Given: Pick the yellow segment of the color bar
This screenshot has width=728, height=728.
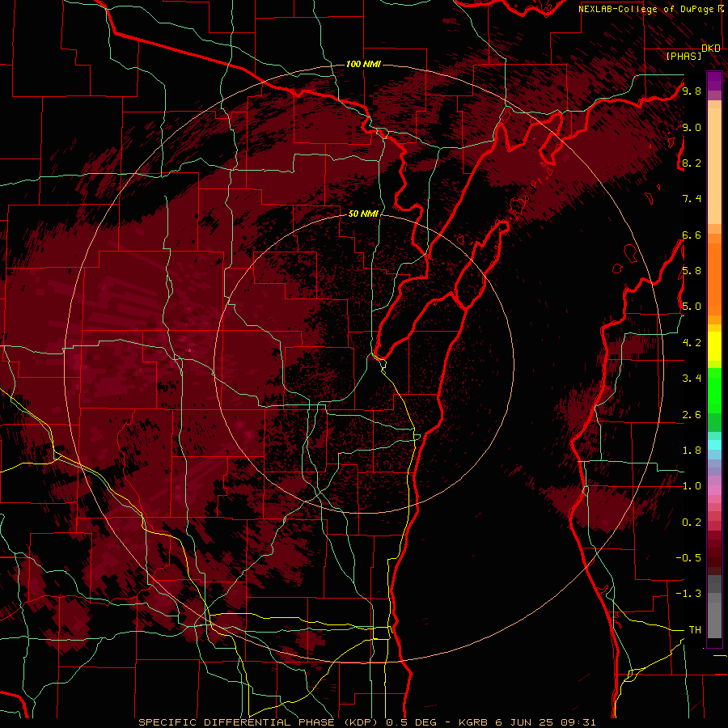Looking at the screenshot, I should [x=714, y=346].
